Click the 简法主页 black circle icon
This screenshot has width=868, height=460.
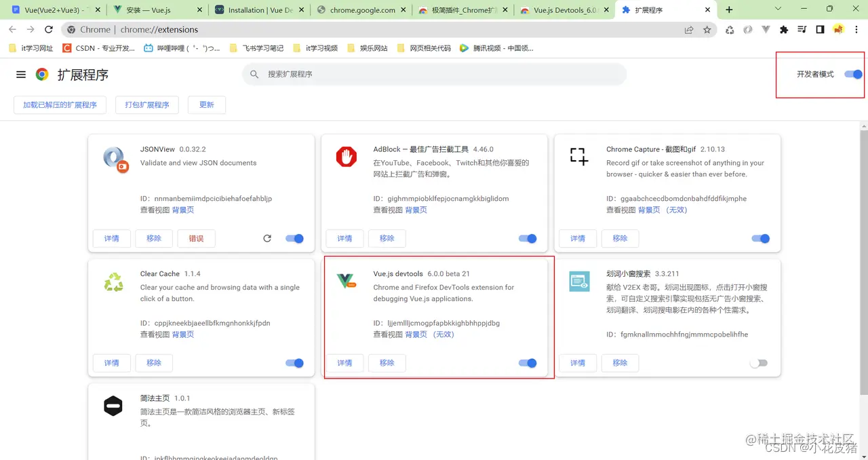point(113,406)
